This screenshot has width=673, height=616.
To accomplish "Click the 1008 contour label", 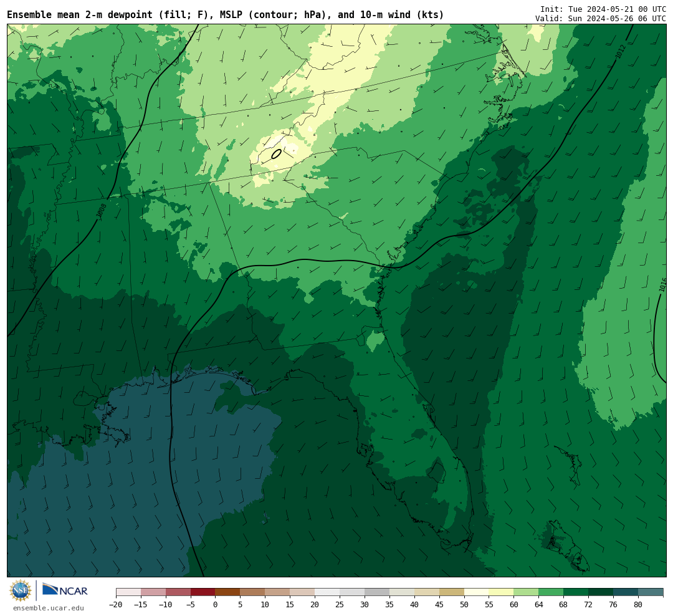I will [102, 212].
